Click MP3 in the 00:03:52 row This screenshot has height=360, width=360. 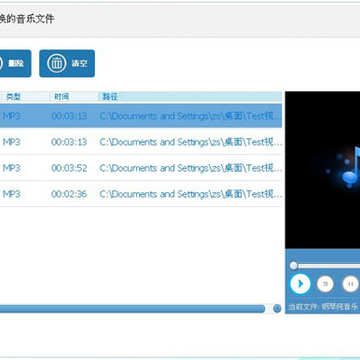[12, 168]
